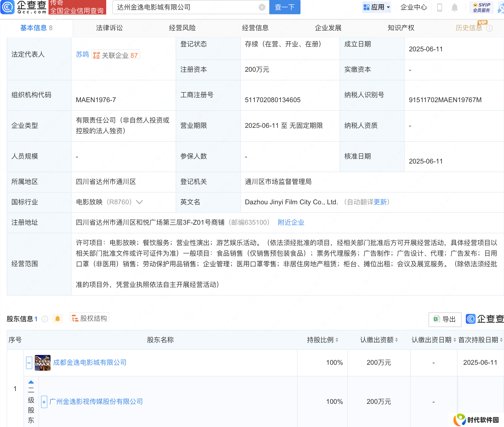Expand 广州金逸影视传媒股份有限公司 with the plus box
Screen dimensions: 504x427
tap(44, 402)
